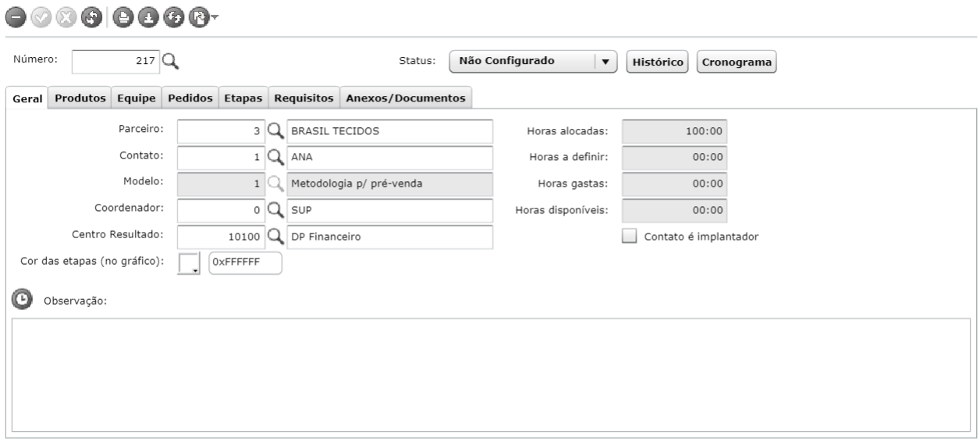The height and width of the screenshot is (442, 980).
Task: Click the 'Cor das etapas (no gráfico):' label
Action: tap(92, 262)
